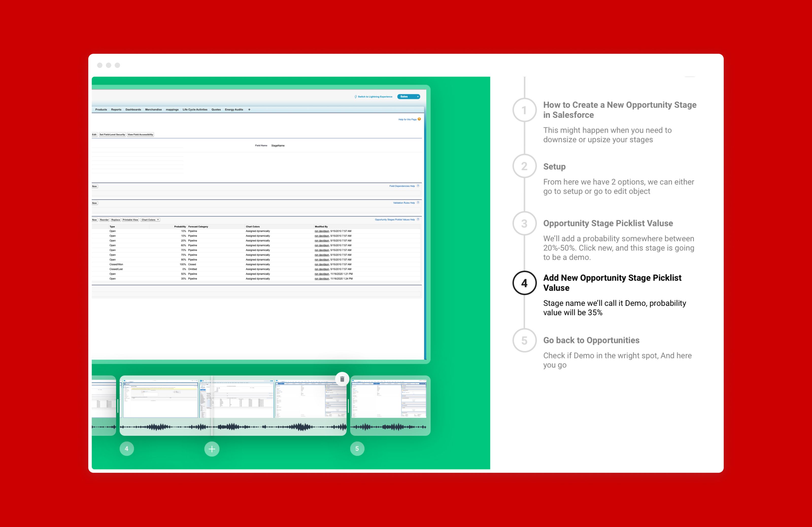The height and width of the screenshot is (527, 812).
Task: Switch to the Reports tab
Action: (117, 110)
